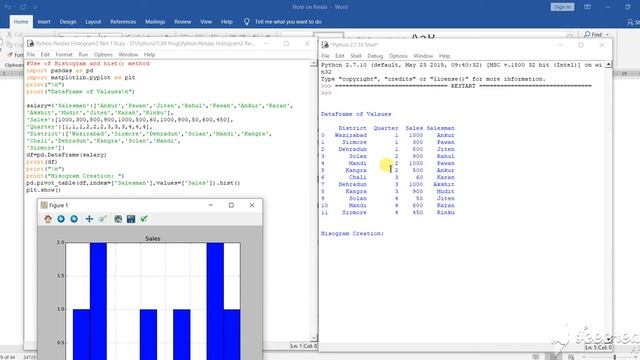Open Configure subplots in Figure 1 toolbar

click(118, 219)
